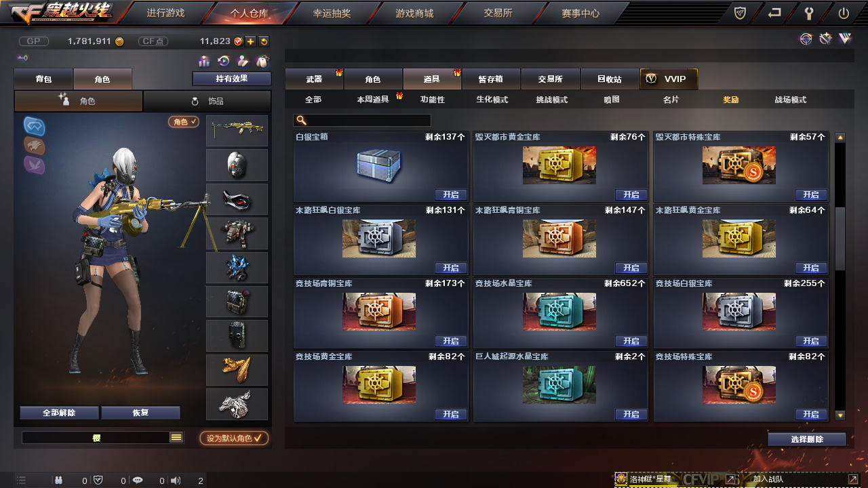Click the 选择删除 button
The image size is (868, 488).
click(807, 439)
